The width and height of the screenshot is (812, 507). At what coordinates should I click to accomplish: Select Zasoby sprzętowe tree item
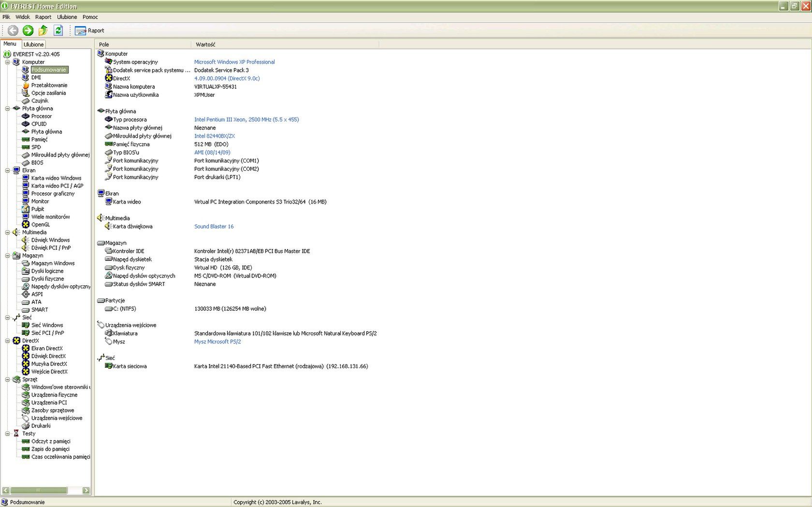pos(53,410)
